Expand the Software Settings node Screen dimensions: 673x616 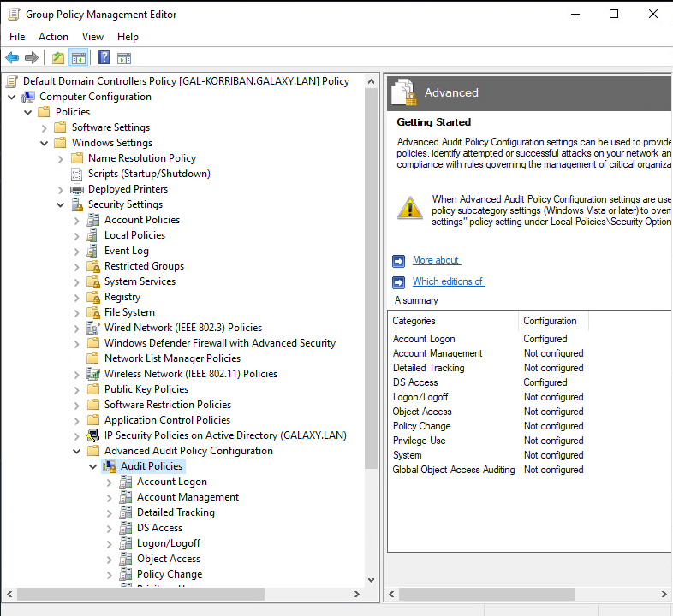(45, 127)
